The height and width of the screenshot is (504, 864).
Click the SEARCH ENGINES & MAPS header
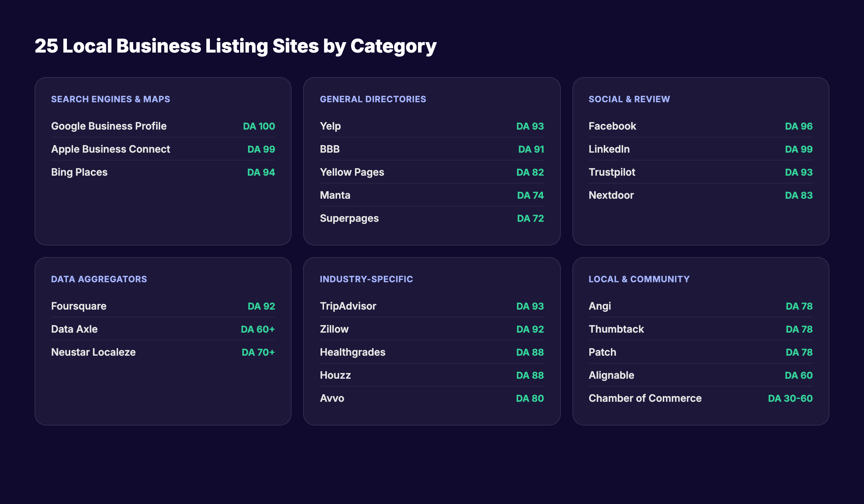(110, 99)
